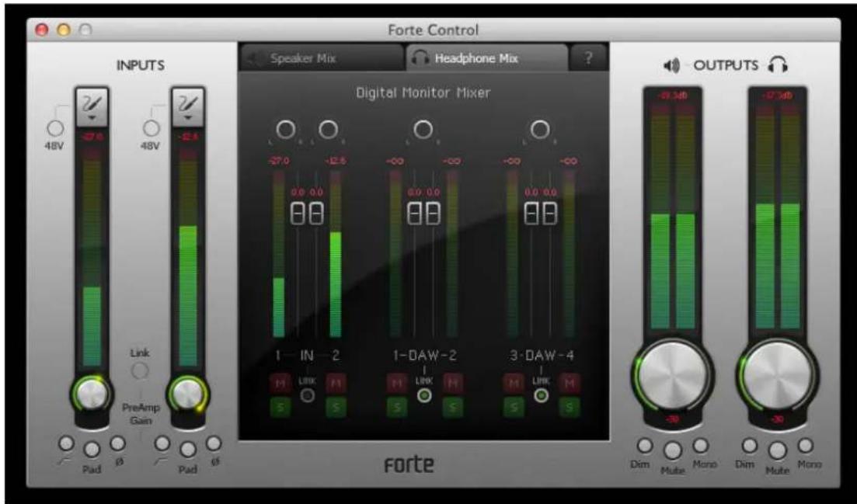
Task: Click the input 2 level meter
Action: (x=188, y=256)
